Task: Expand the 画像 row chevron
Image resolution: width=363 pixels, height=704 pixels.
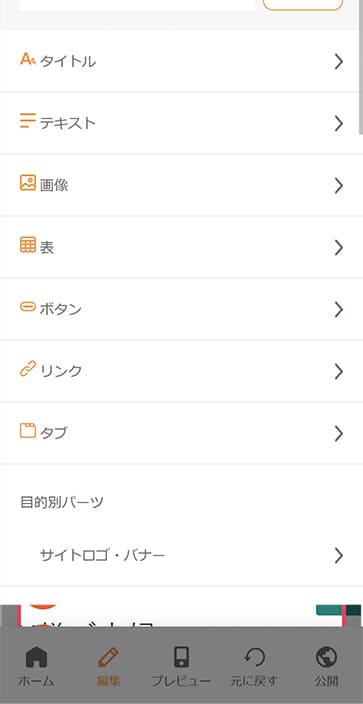Action: (339, 185)
